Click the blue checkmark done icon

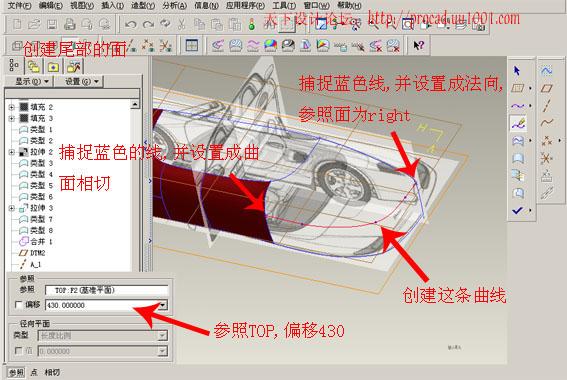(517, 210)
